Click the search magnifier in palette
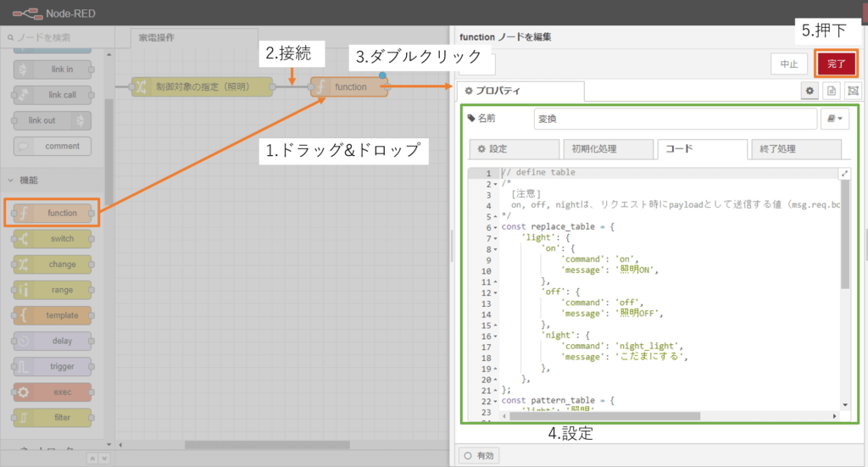This screenshot has height=467, width=868. [x=10, y=37]
